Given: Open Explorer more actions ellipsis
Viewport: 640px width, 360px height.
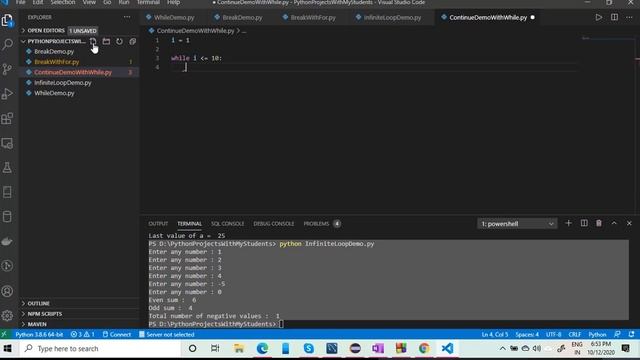Looking at the screenshot, I should (127, 17).
